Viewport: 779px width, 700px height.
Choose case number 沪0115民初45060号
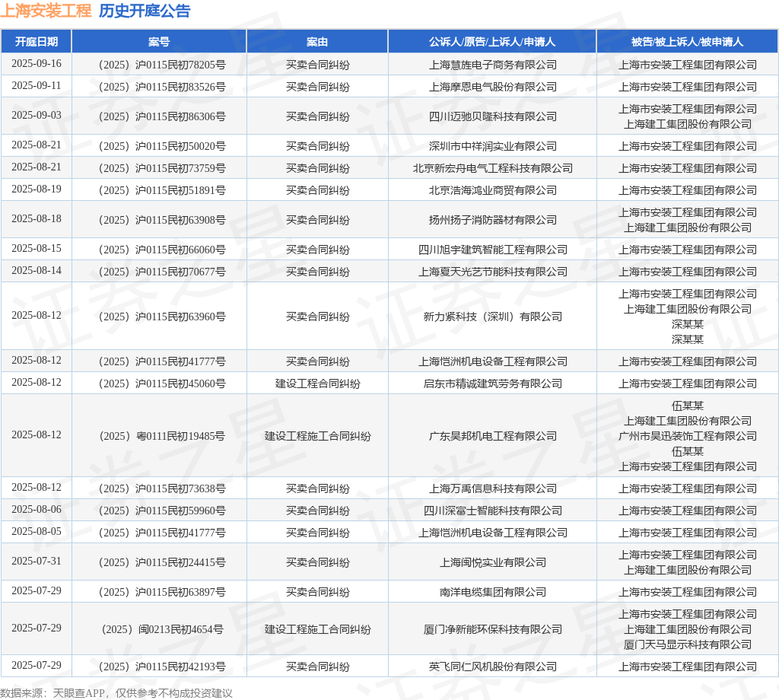point(162,383)
